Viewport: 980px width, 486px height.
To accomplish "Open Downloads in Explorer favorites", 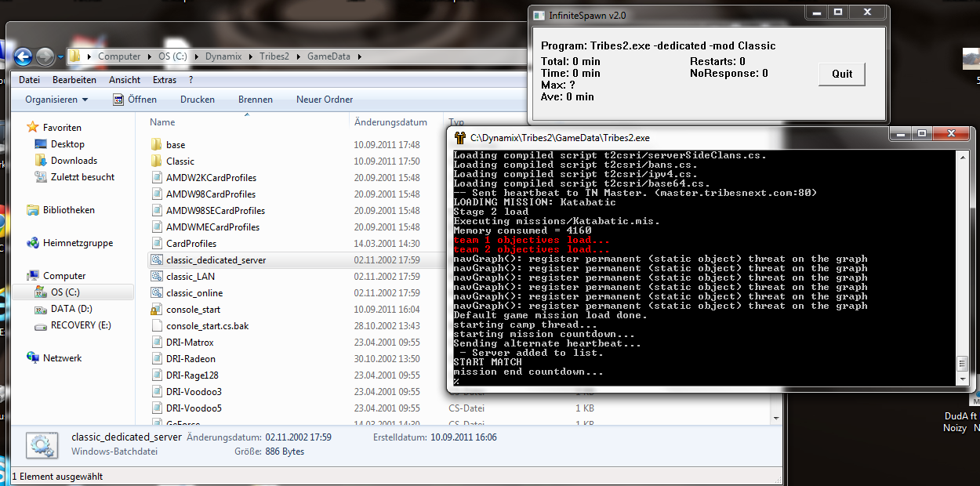I will [74, 161].
